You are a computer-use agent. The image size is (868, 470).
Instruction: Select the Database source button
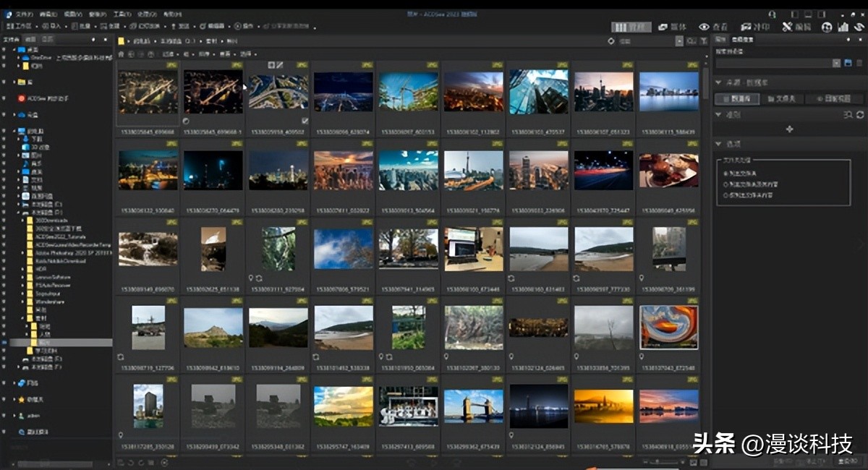pos(736,98)
